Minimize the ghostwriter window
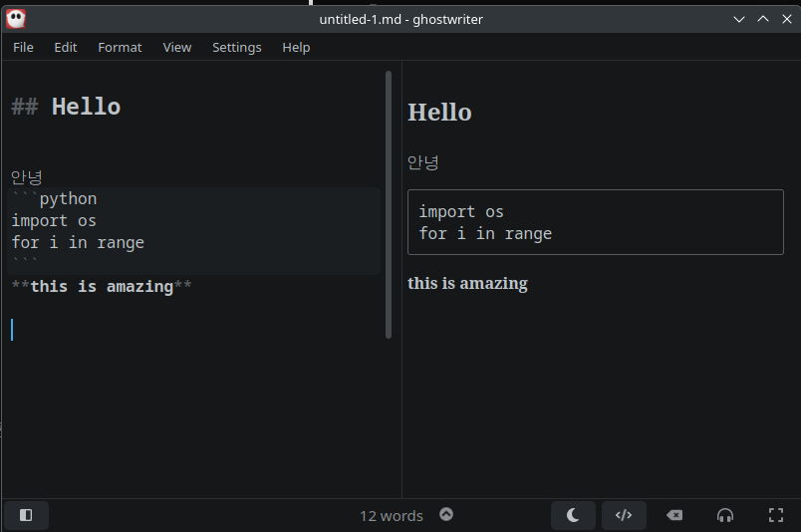 click(x=738, y=19)
